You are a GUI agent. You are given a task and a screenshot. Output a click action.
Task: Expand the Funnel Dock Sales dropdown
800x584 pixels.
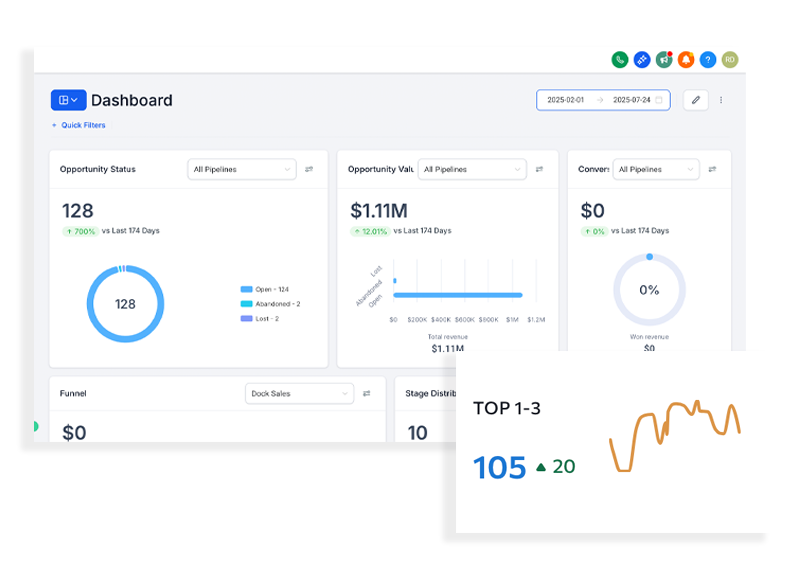click(299, 393)
